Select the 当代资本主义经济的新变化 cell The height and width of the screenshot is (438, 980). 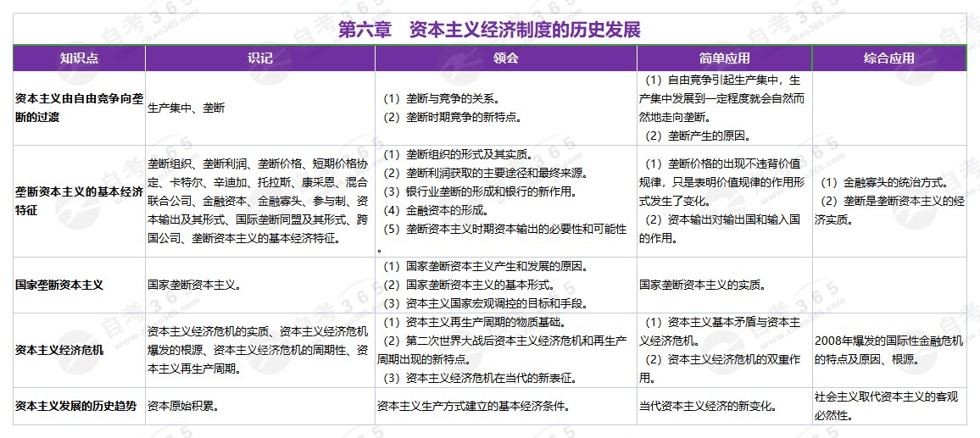[710, 406]
